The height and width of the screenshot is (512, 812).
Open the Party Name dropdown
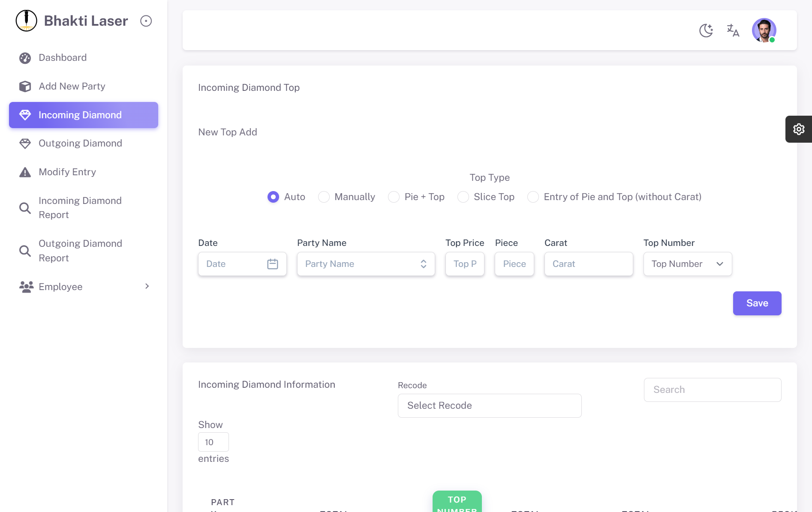[366, 264]
